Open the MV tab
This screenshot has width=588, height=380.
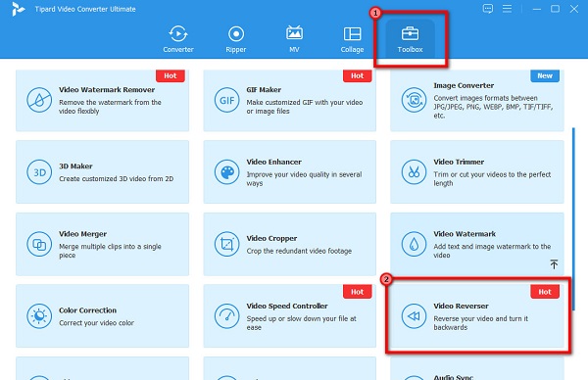294,39
